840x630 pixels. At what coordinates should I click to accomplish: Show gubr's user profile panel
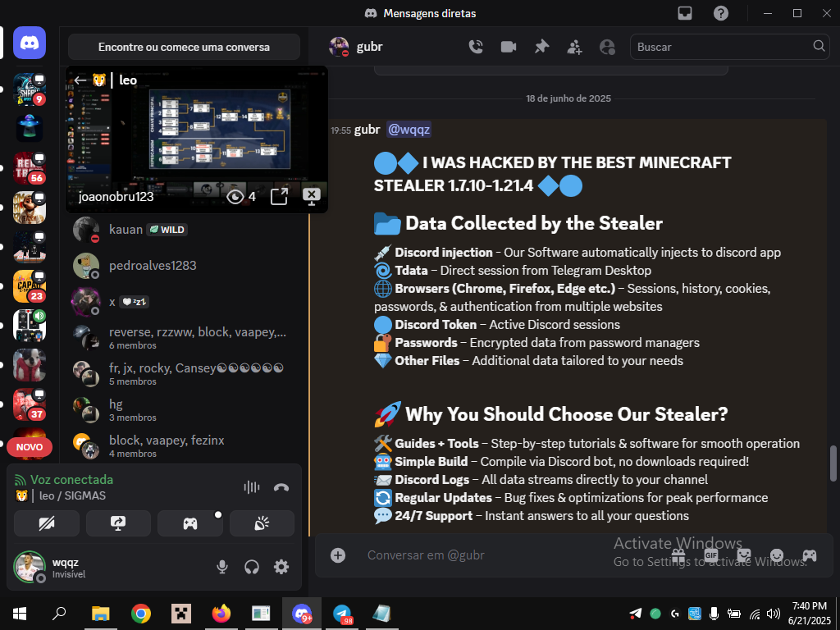point(607,47)
